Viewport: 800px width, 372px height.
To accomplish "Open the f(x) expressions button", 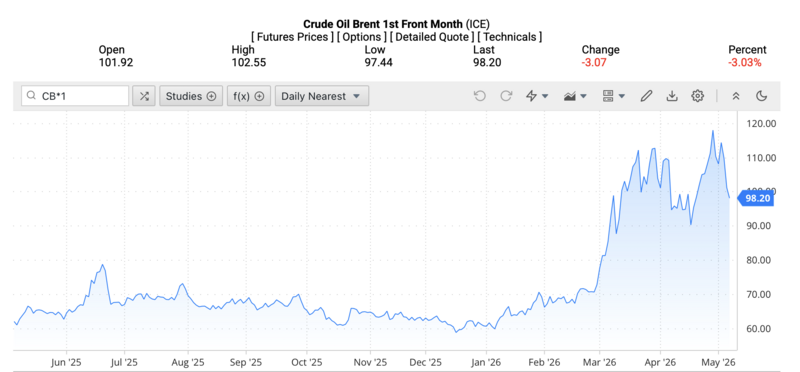I will click(x=248, y=96).
